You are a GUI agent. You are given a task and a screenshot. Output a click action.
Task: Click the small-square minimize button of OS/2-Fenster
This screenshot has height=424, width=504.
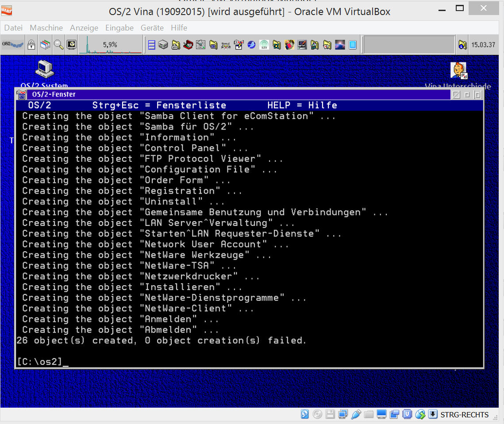(467, 95)
